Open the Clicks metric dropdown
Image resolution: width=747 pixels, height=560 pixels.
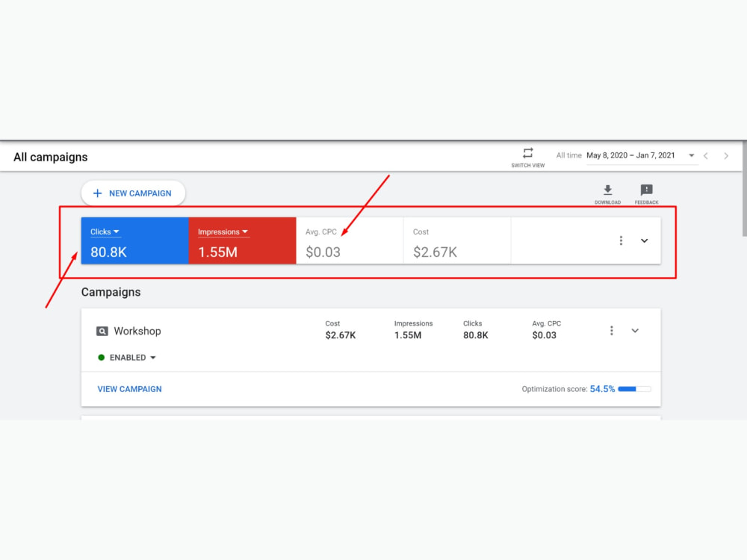pos(105,232)
